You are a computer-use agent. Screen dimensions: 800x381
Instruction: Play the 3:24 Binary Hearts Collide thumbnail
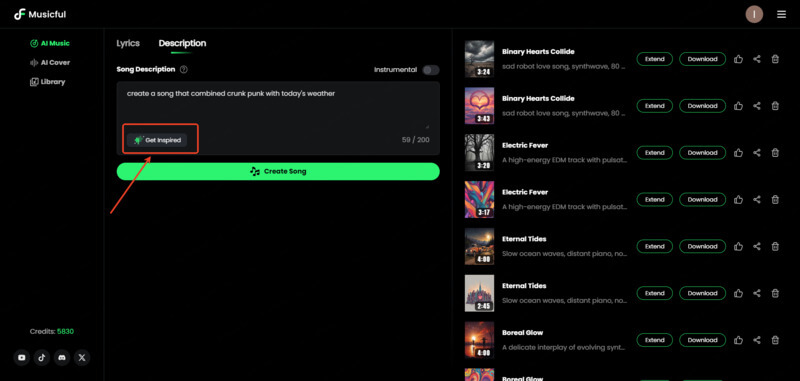479,59
